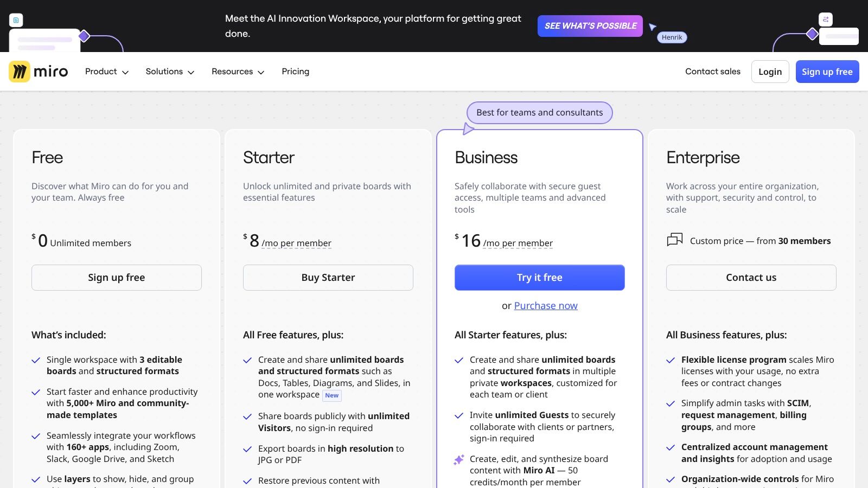Screen dimensions: 868x488
Task: Click the purple diamond connector on banner left
Action: (x=84, y=36)
